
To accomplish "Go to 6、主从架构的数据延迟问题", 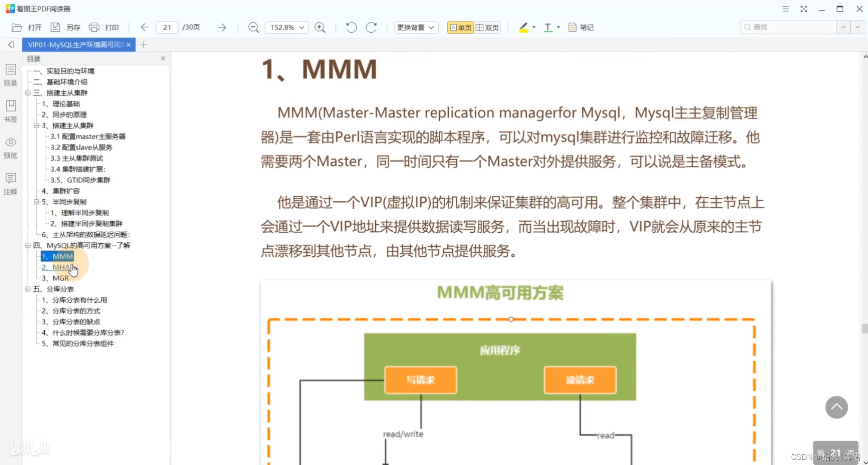I will coord(86,235).
